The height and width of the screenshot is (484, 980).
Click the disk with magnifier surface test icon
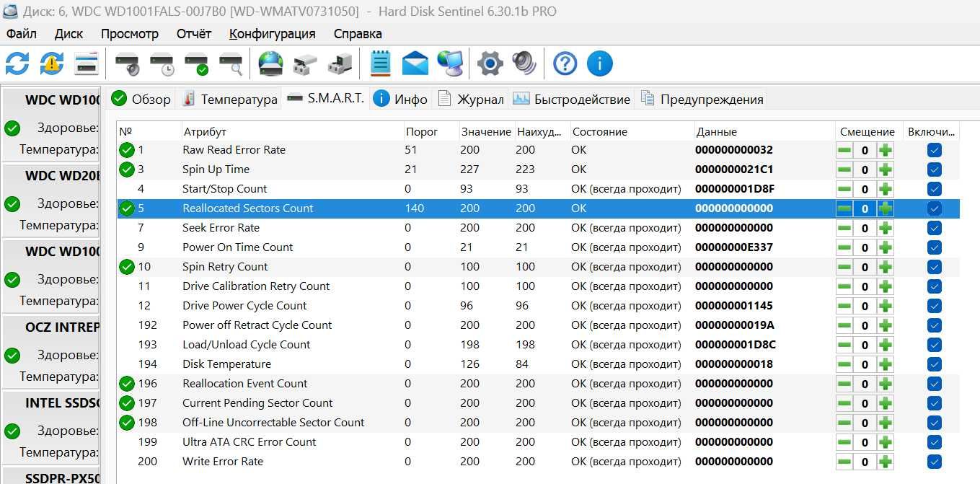click(231, 64)
